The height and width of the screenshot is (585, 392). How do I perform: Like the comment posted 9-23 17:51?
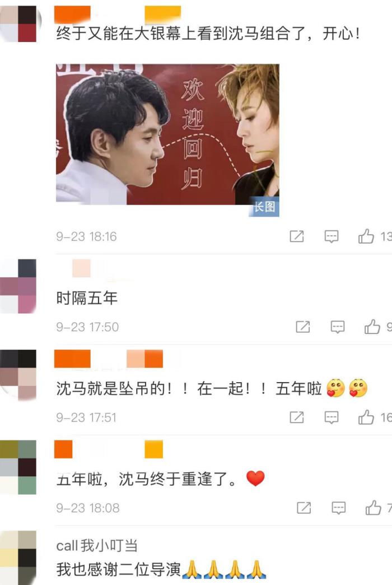point(366,417)
